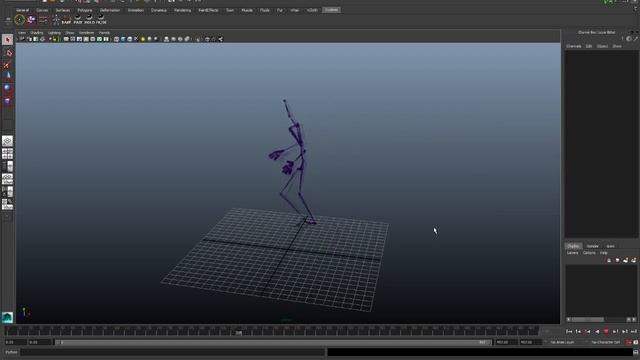This screenshot has width=640, height=360.
Task: Open the viewport Show menu
Action: click(70, 33)
